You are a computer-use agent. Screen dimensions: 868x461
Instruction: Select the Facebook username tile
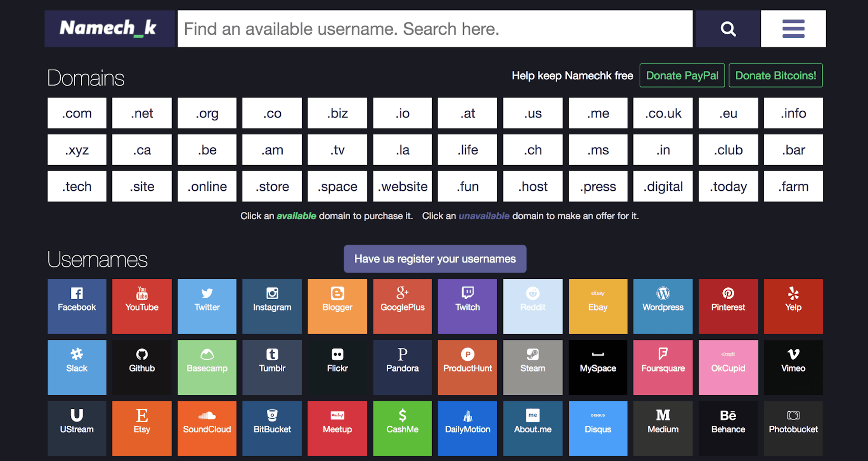[77, 306]
